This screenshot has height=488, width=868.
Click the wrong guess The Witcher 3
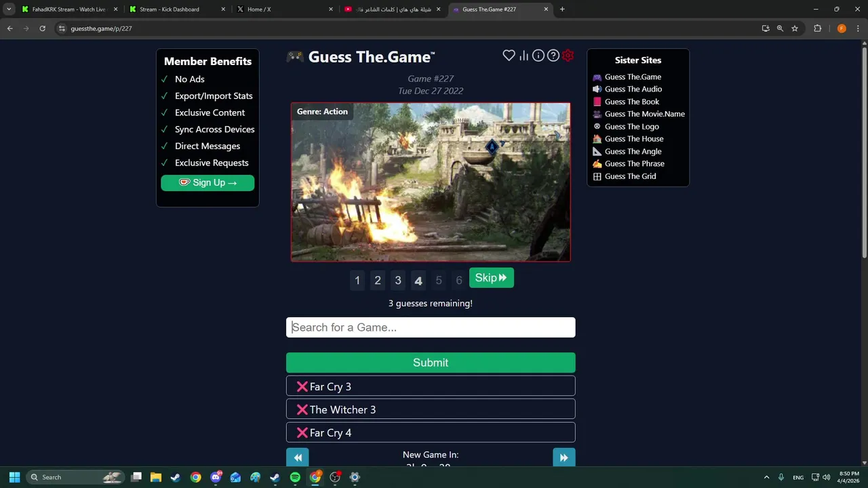pyautogui.click(x=431, y=409)
